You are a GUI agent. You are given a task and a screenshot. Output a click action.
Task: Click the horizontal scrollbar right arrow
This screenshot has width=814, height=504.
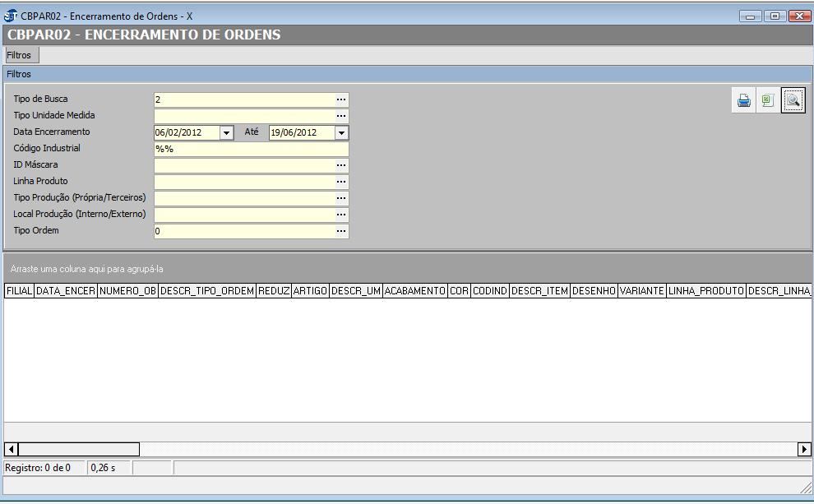coord(804,449)
